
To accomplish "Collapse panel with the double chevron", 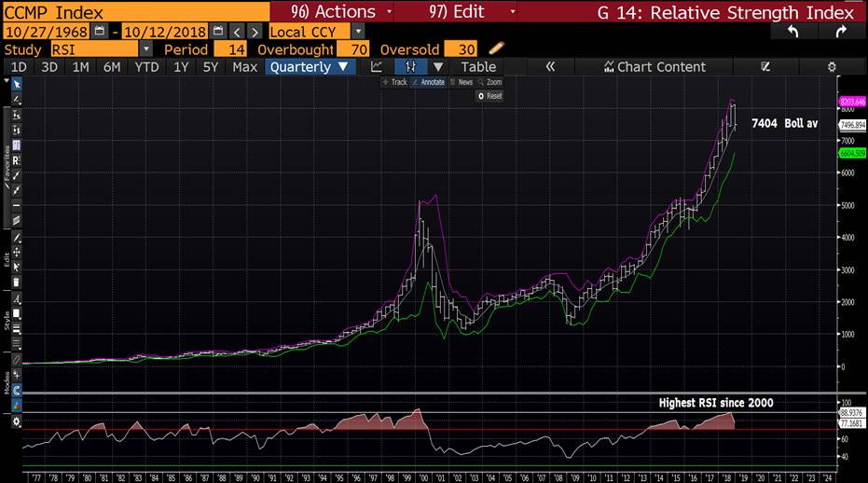I will coord(550,67).
